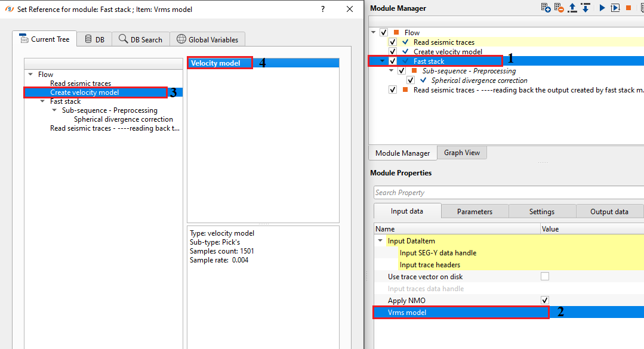
Task: Click the Value column header in properties
Action: tap(592, 228)
